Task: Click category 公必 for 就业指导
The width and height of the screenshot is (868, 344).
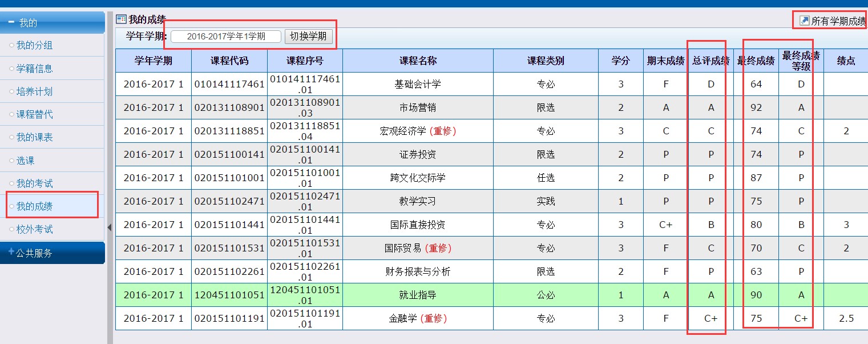Action: [546, 295]
